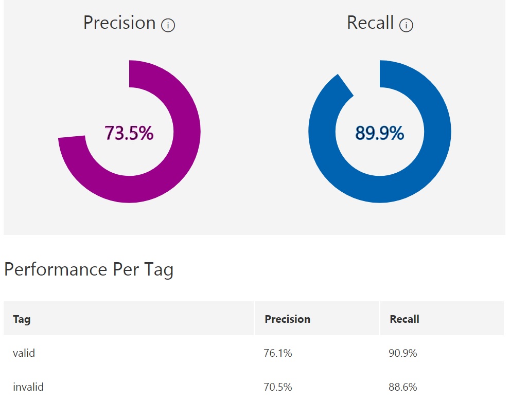Click the info icon next to Precision
Image resolution: width=510 pixels, height=420 pixels.
click(x=168, y=25)
